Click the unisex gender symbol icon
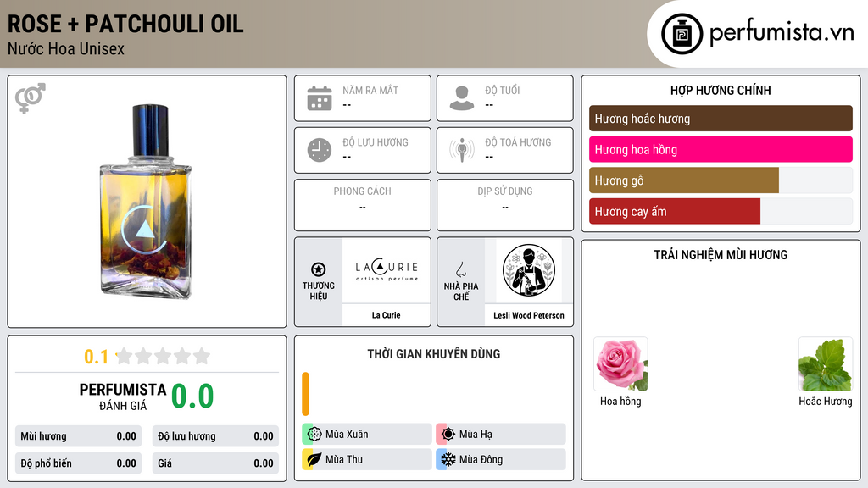 (x=30, y=98)
